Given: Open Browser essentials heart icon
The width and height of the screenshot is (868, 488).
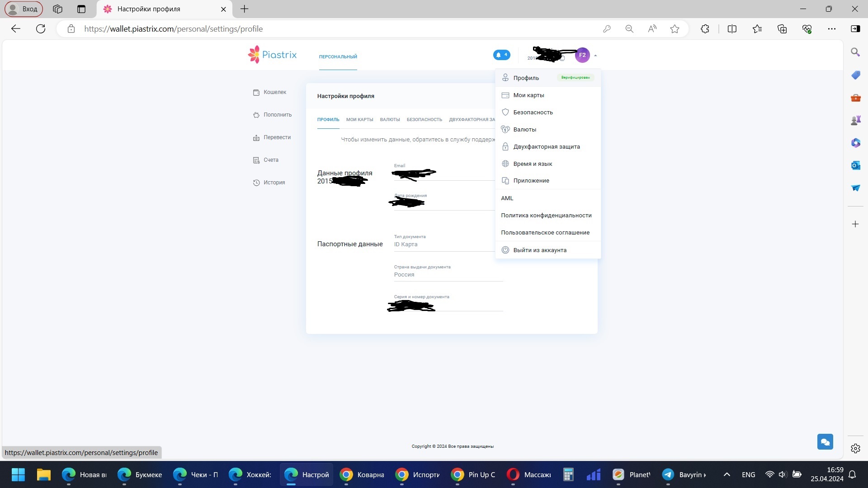Looking at the screenshot, I should 807,29.
